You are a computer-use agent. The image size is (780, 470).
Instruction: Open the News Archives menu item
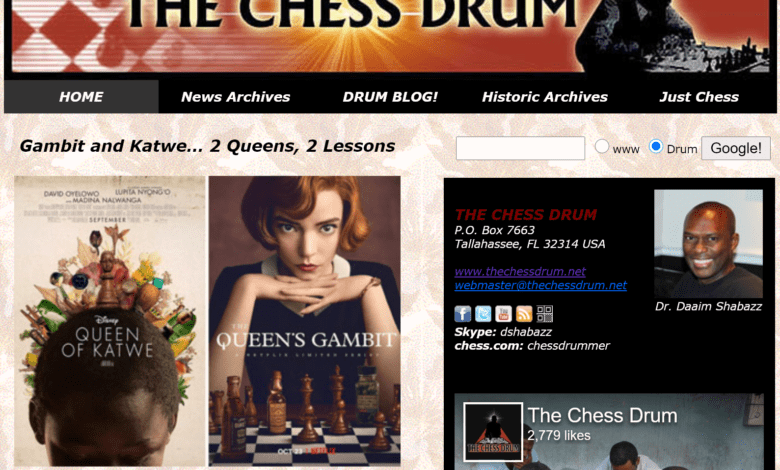point(236,96)
